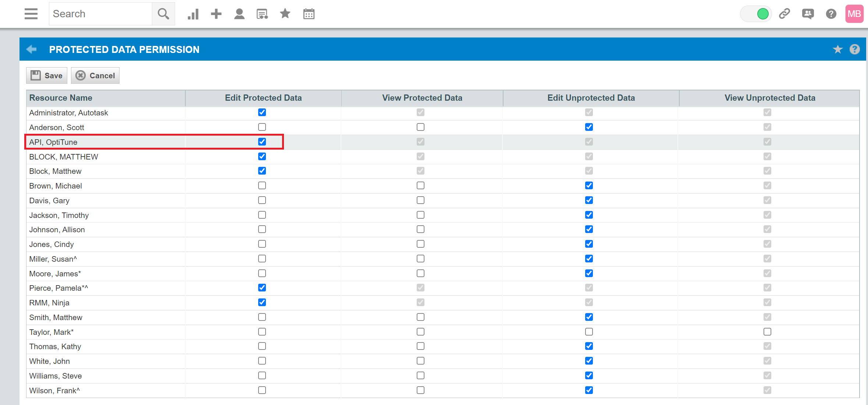Uncheck Edit Unprotected Data for Moore, James
This screenshot has width=868, height=405.
pos(589,273)
